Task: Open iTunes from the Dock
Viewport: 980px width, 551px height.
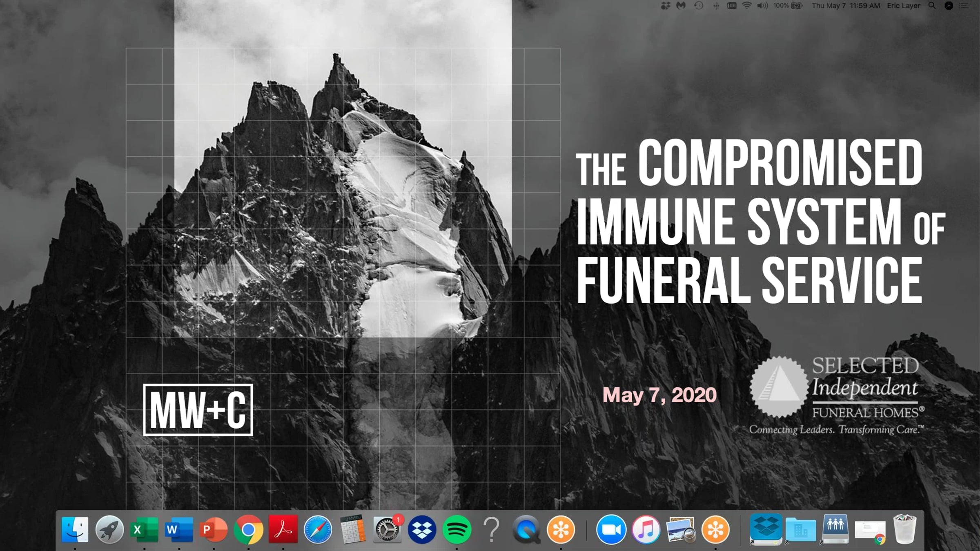Action: pos(646,529)
